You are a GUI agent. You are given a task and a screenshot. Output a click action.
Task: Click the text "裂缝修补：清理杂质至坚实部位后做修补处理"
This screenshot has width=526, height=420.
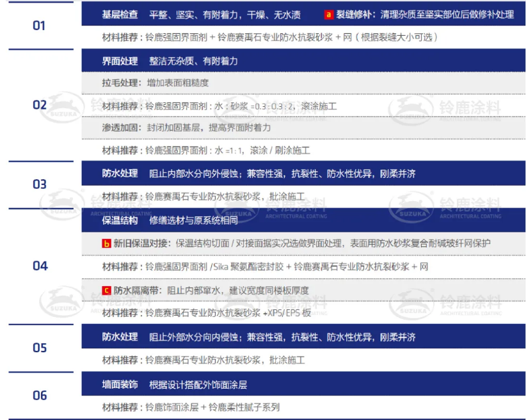425,15
